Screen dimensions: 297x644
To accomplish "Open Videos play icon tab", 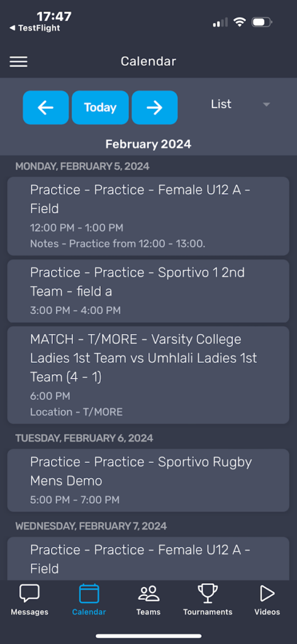I will (x=267, y=594).
